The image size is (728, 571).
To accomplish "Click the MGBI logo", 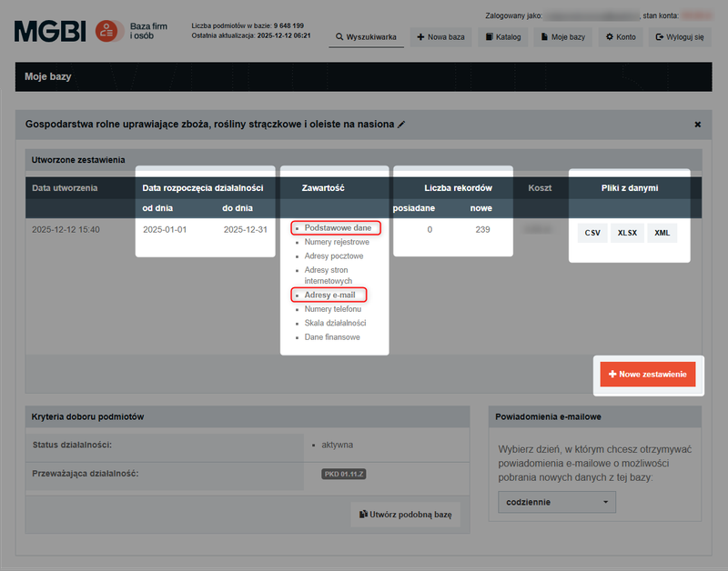I will (x=49, y=28).
